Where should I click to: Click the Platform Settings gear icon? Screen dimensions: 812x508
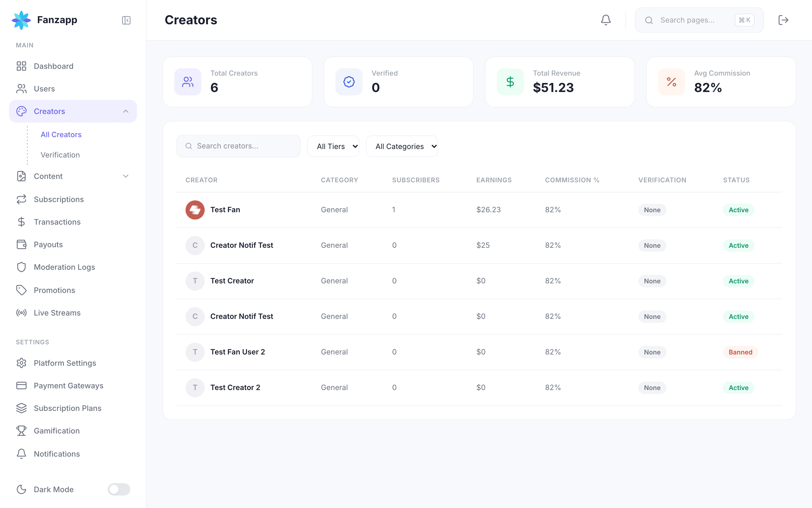click(21, 363)
